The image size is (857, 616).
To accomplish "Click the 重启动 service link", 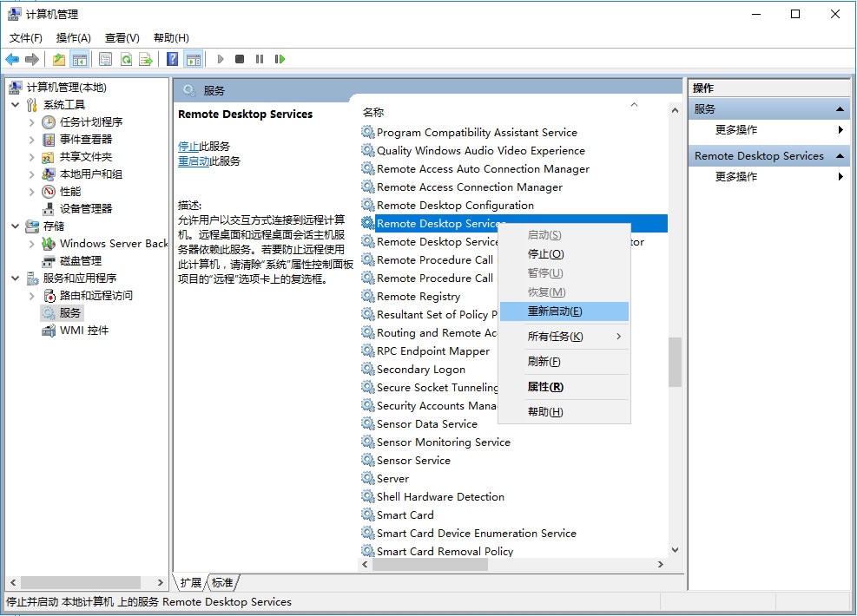I will coord(194,161).
